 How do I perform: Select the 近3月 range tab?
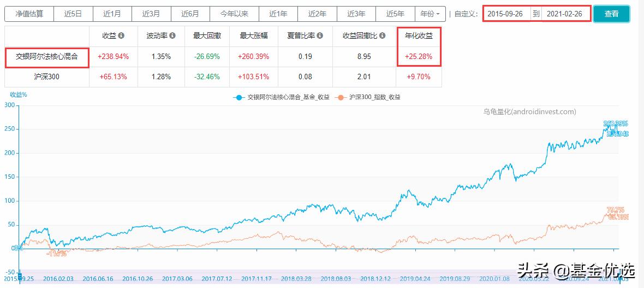point(151,14)
